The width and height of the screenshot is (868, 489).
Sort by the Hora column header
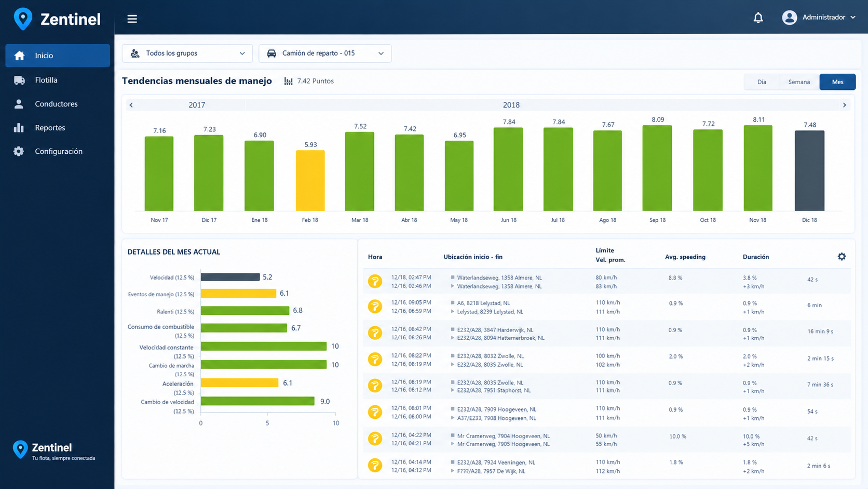375,257
